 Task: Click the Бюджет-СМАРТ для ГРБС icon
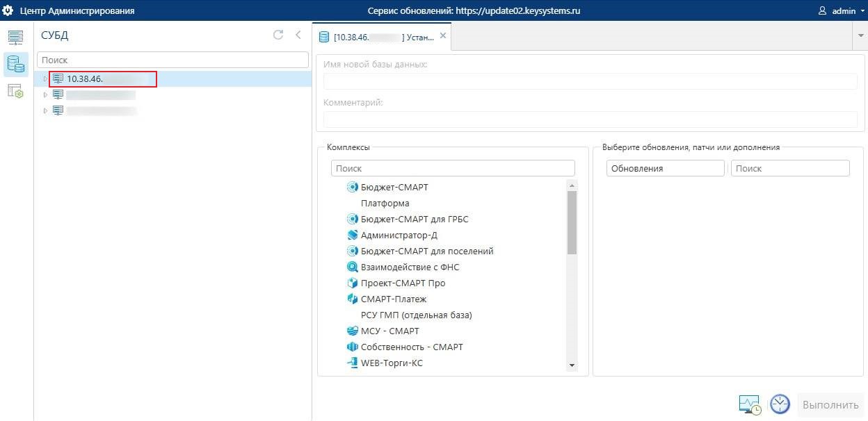(352, 219)
